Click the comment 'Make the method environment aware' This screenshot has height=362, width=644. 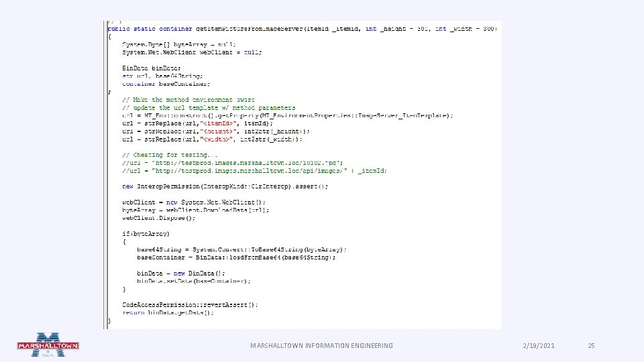click(x=188, y=100)
